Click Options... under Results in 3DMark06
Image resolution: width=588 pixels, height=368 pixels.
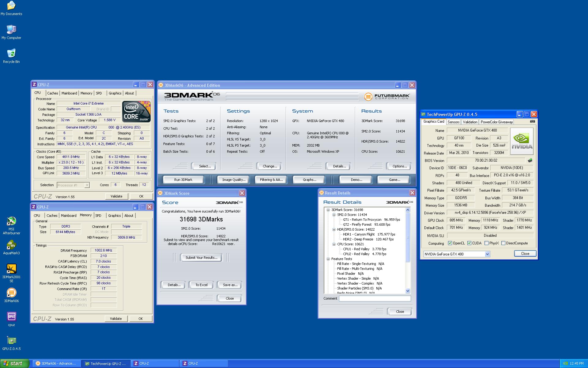[x=400, y=166]
